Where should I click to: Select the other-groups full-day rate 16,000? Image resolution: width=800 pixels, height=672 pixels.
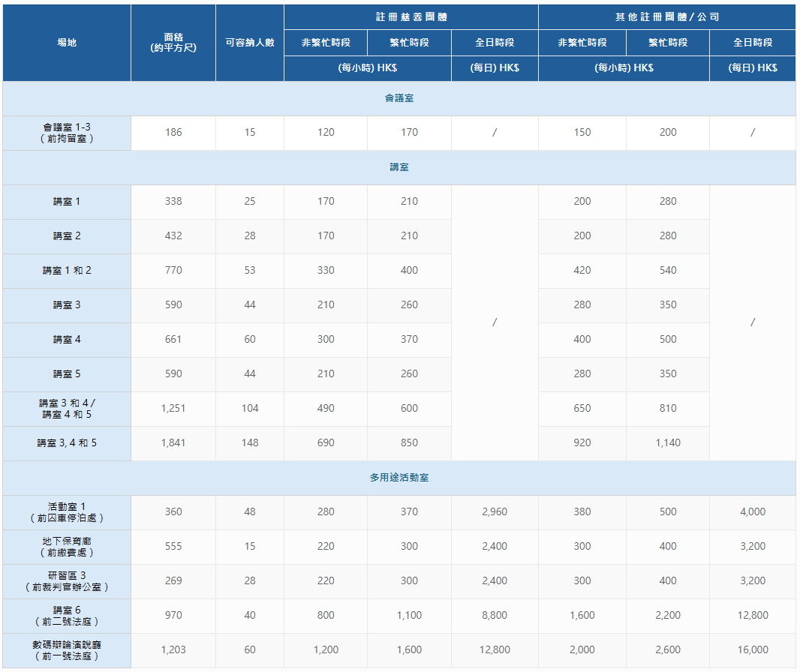point(753,650)
